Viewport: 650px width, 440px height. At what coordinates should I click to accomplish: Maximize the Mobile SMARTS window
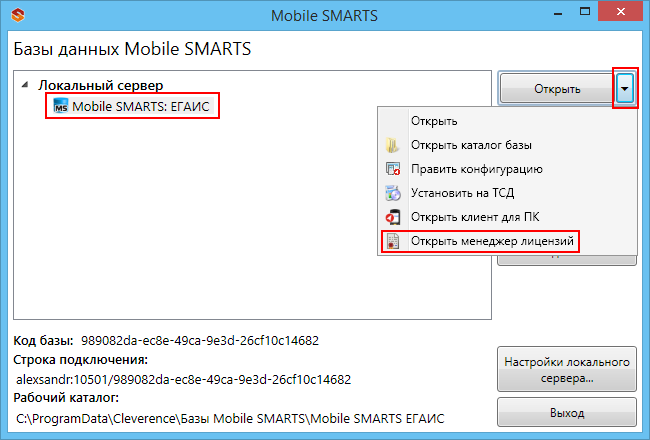585,12
